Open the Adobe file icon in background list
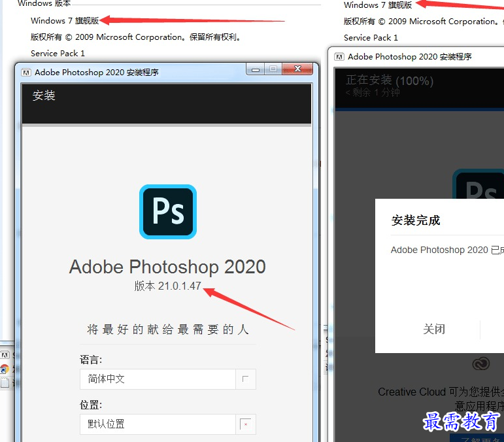The width and height of the screenshot is (504, 442). coord(5,355)
